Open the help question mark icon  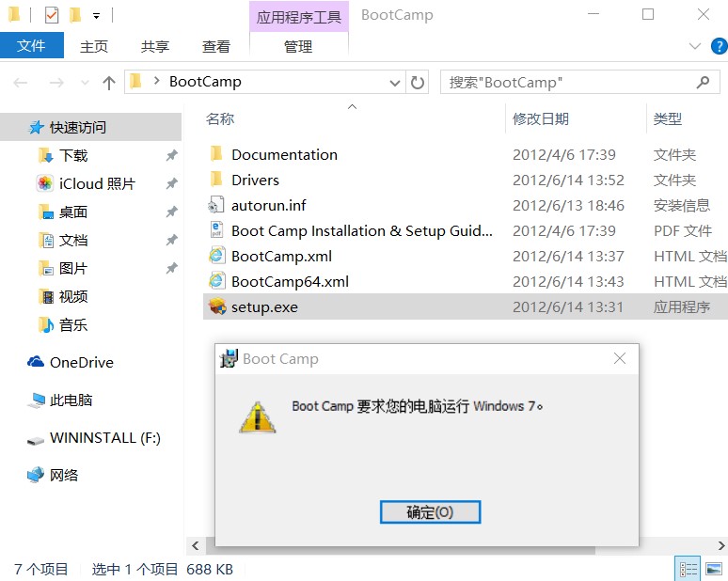pyautogui.click(x=719, y=46)
